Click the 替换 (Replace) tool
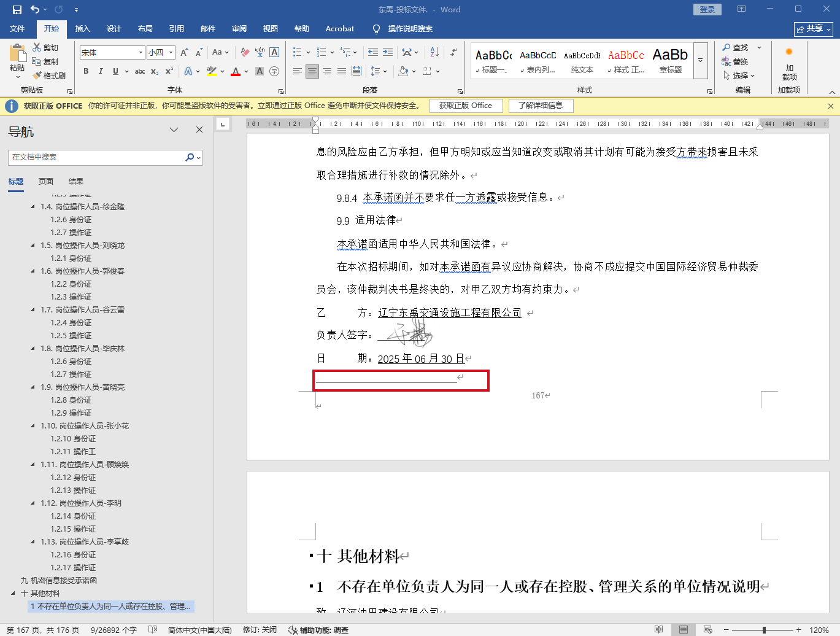Screen dimensions: 840x636 point(735,61)
